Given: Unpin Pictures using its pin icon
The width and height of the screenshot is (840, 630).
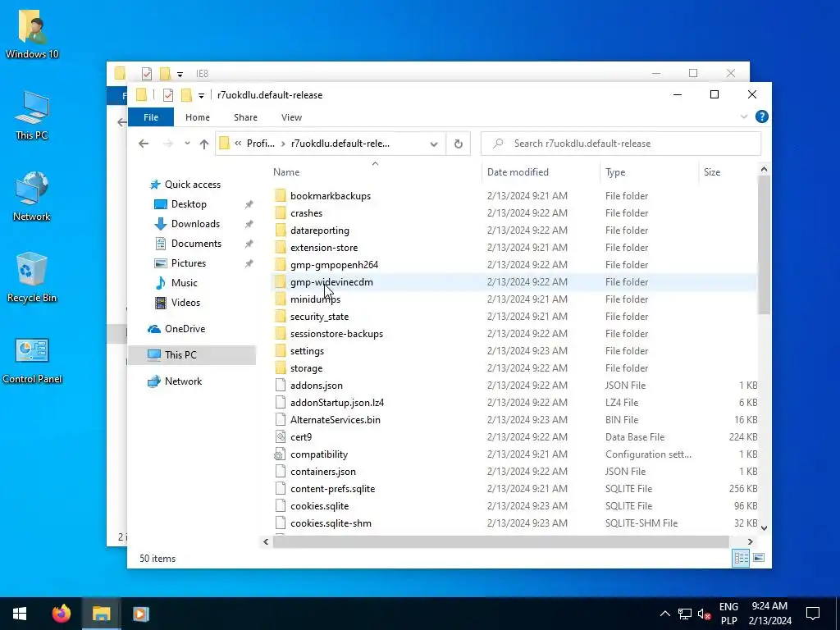Looking at the screenshot, I should point(249,263).
